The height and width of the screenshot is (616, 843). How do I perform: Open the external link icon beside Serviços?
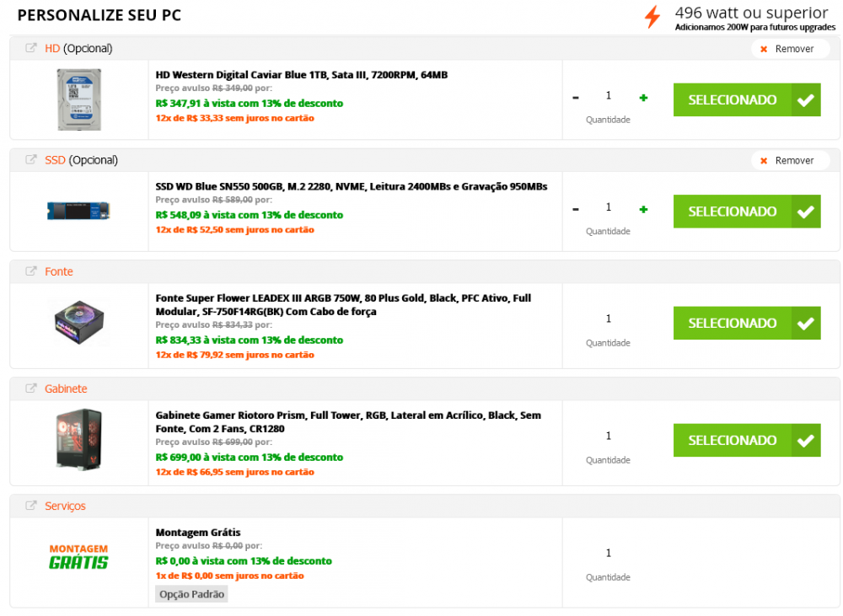coord(31,506)
